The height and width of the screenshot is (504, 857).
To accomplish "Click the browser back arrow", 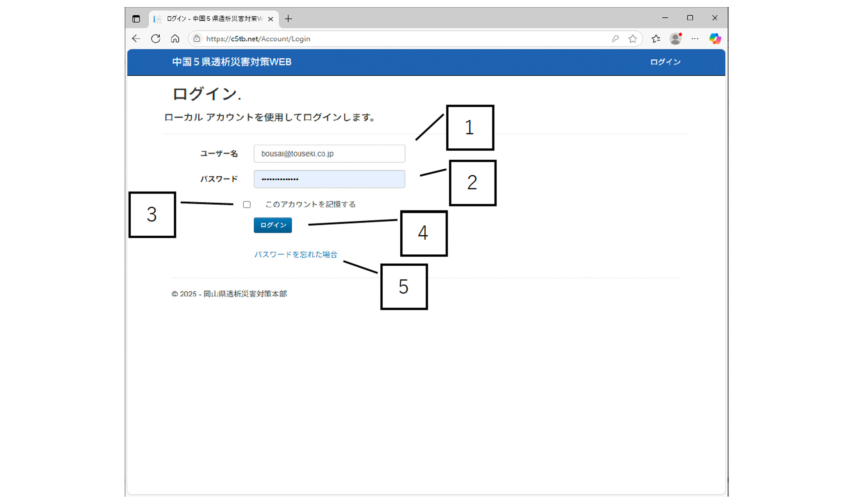I will (x=136, y=39).
